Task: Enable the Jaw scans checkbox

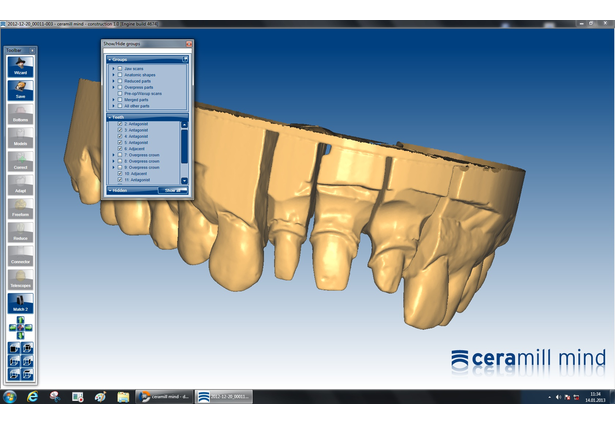Action: pyautogui.click(x=120, y=69)
